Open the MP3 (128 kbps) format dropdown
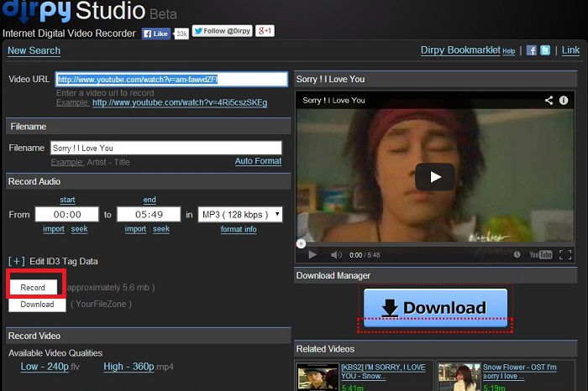 (239, 215)
